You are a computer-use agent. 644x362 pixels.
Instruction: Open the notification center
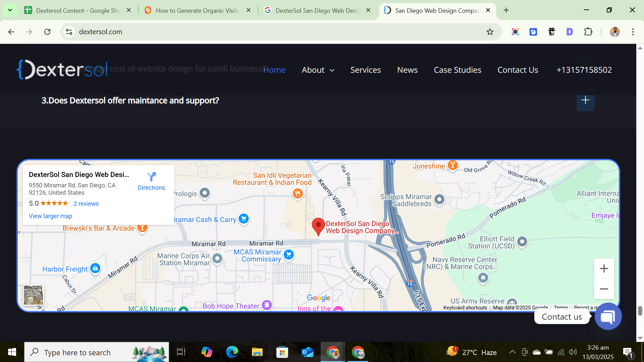click(x=628, y=352)
